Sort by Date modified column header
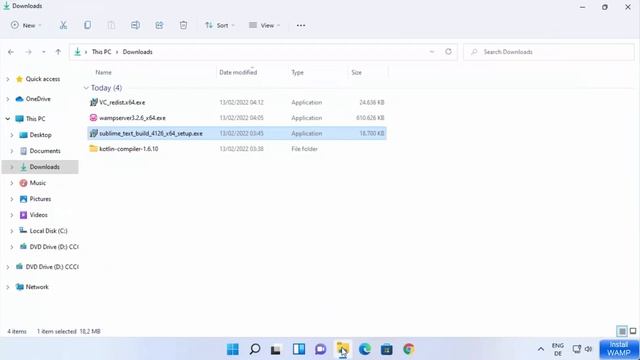 click(x=238, y=72)
